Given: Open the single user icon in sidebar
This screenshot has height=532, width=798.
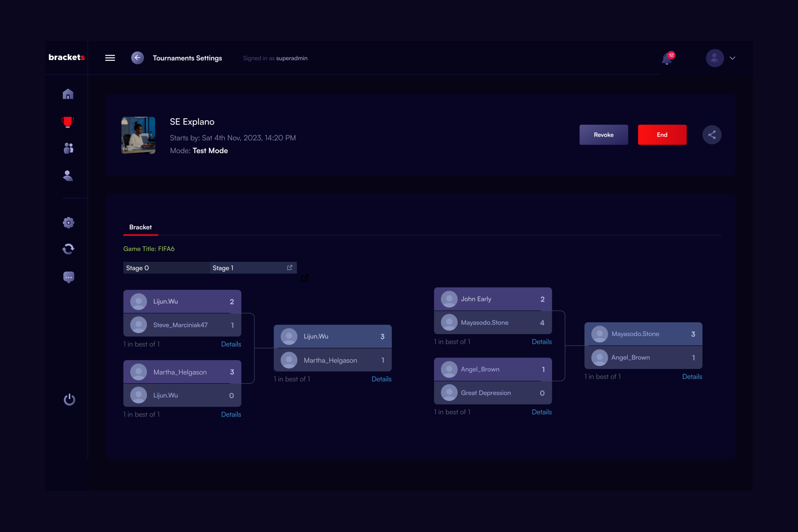Looking at the screenshot, I should [68, 176].
